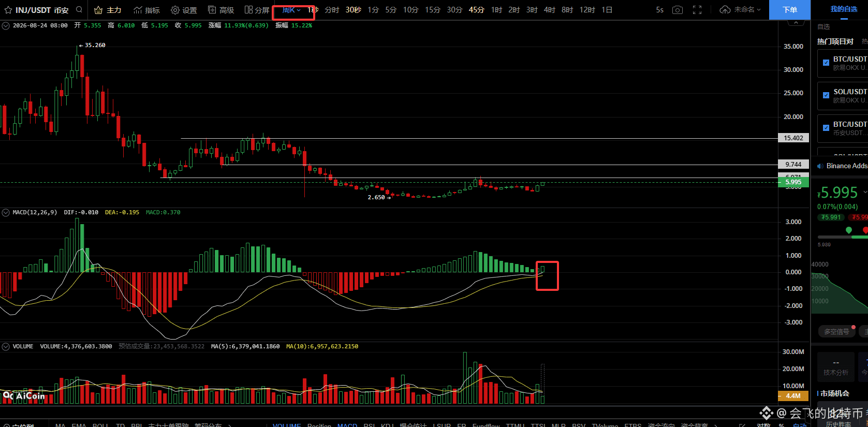Select the 4时 interval
Image resolution: width=868 pixels, height=427 pixels.
(x=549, y=10)
